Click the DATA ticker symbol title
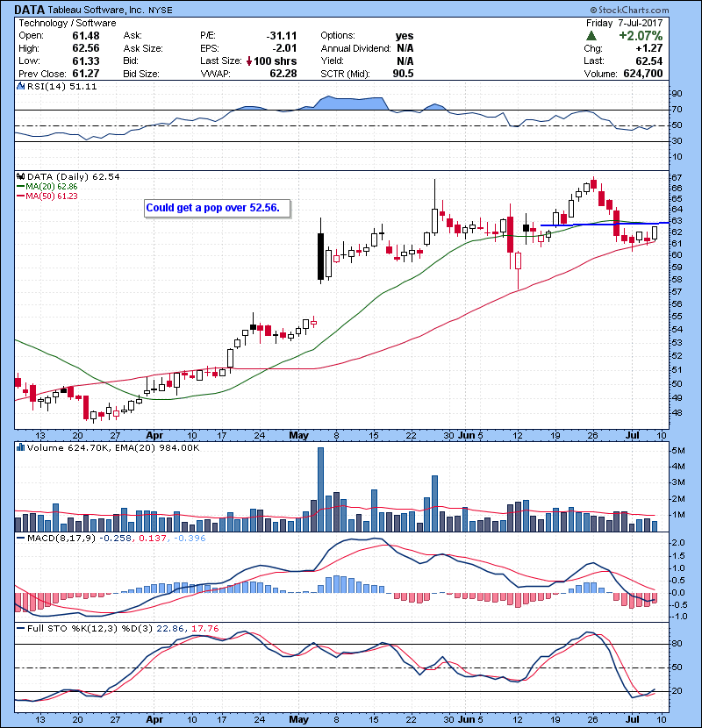 pos(30,10)
